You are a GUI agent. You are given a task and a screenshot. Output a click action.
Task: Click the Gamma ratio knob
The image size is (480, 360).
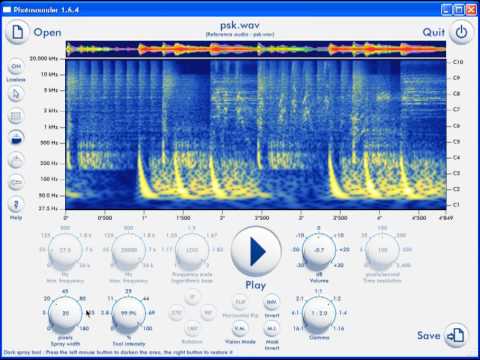pyautogui.click(x=319, y=313)
